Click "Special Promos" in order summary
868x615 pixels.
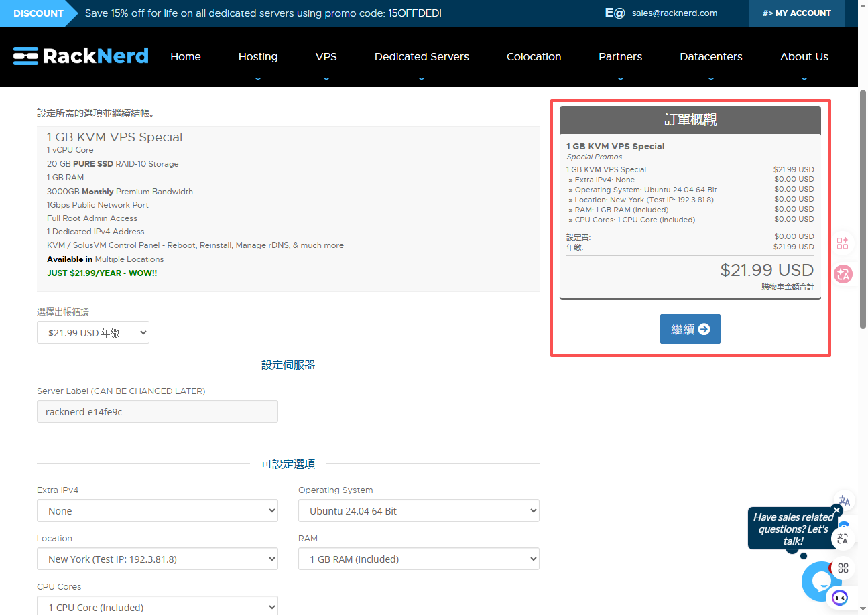click(x=595, y=157)
